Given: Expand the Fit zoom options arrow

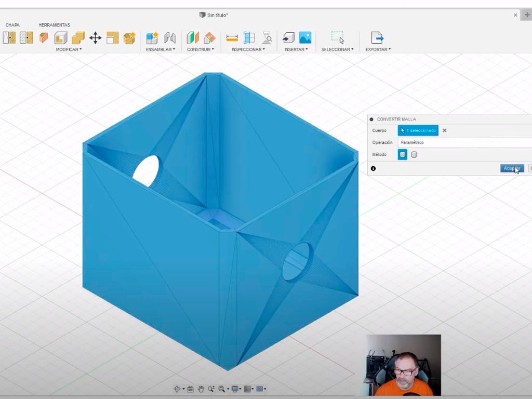Looking at the screenshot, I should pyautogui.click(x=228, y=389).
